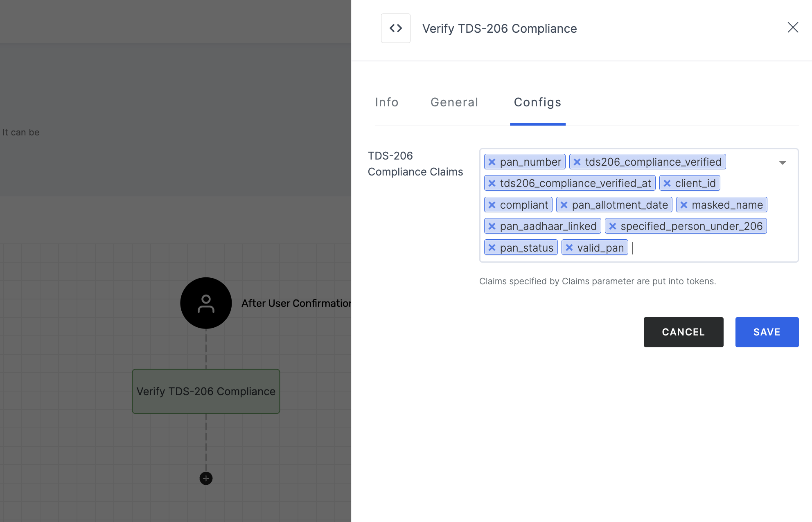Click the code editor icon for TDS-206
Screen dimensions: 812x522
coord(395,28)
